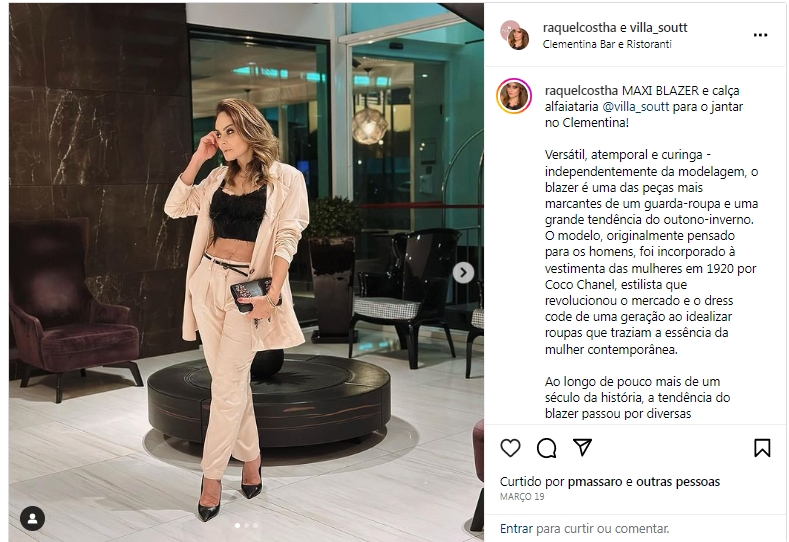Advance to next photo with arrow
The height and width of the screenshot is (542, 789).
[x=463, y=273]
